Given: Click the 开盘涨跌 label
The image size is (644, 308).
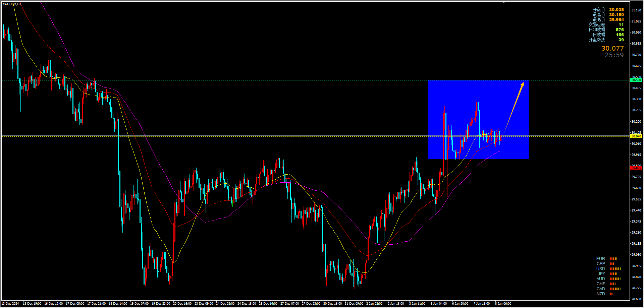Looking at the screenshot, I should click(x=597, y=40).
